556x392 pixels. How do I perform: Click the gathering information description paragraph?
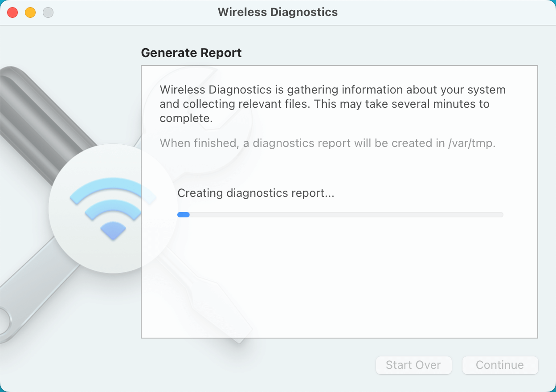coord(332,104)
